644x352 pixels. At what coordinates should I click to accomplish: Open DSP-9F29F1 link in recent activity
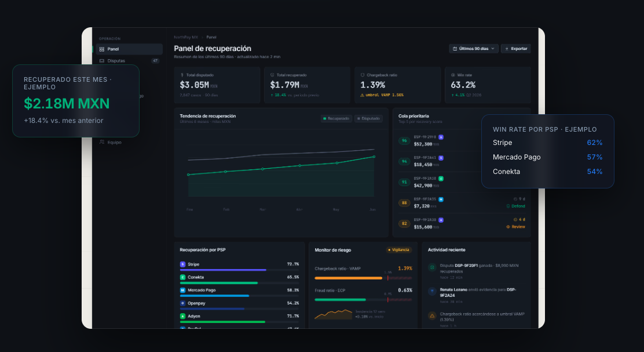click(466, 266)
